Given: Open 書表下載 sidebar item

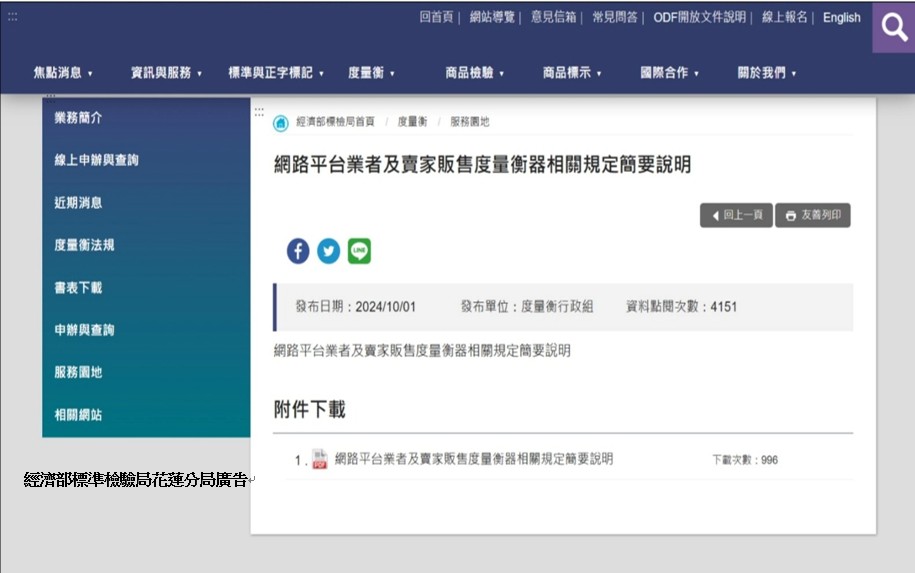Looking at the screenshot, I should 78,288.
